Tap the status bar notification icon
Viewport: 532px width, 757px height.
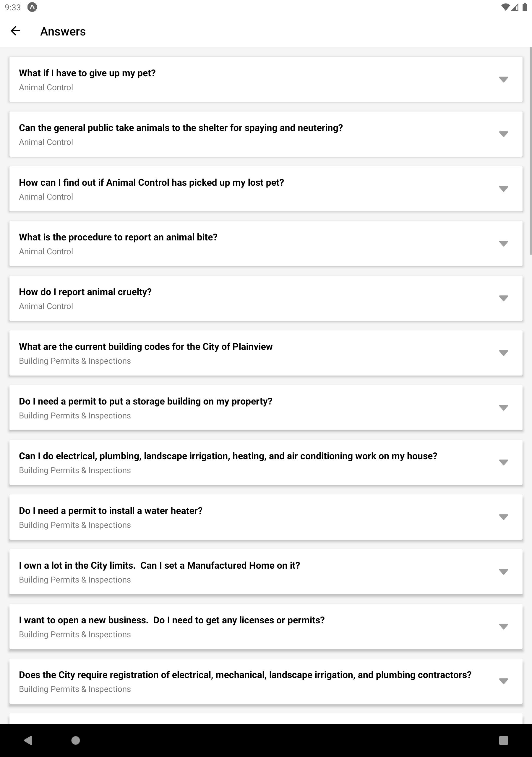point(32,7)
